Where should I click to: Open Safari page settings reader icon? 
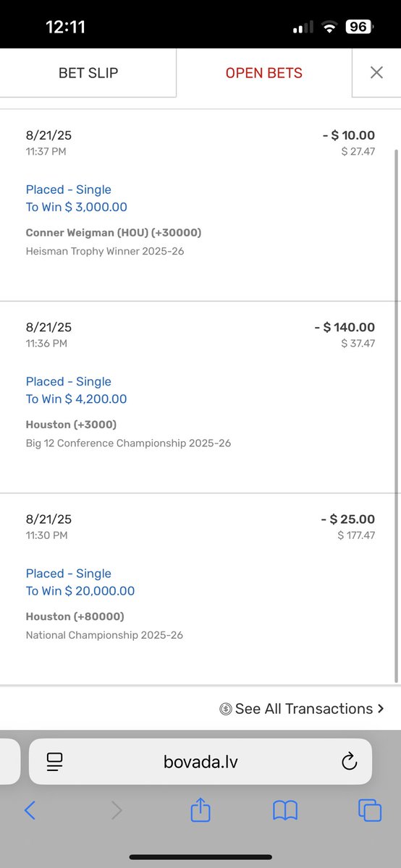(x=54, y=761)
